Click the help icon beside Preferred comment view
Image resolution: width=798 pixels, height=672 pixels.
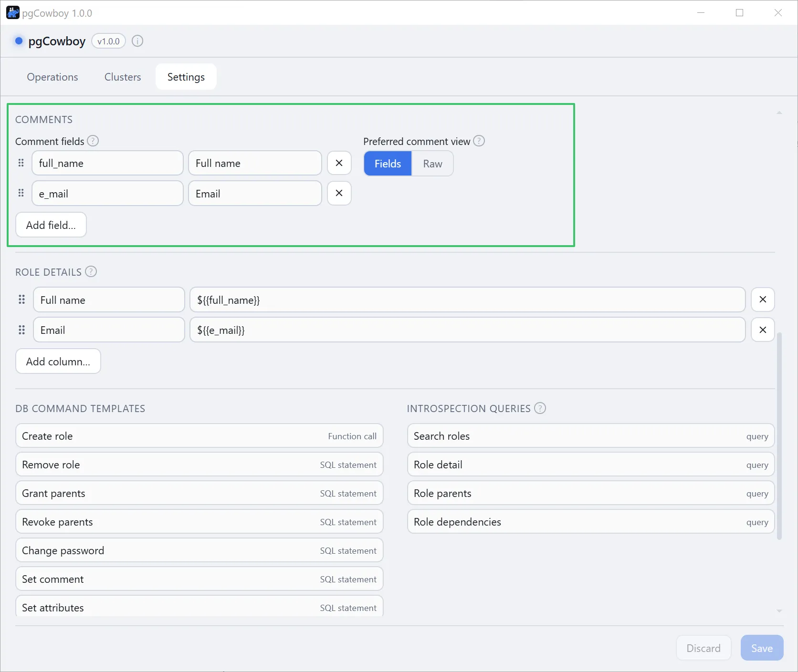coord(479,141)
